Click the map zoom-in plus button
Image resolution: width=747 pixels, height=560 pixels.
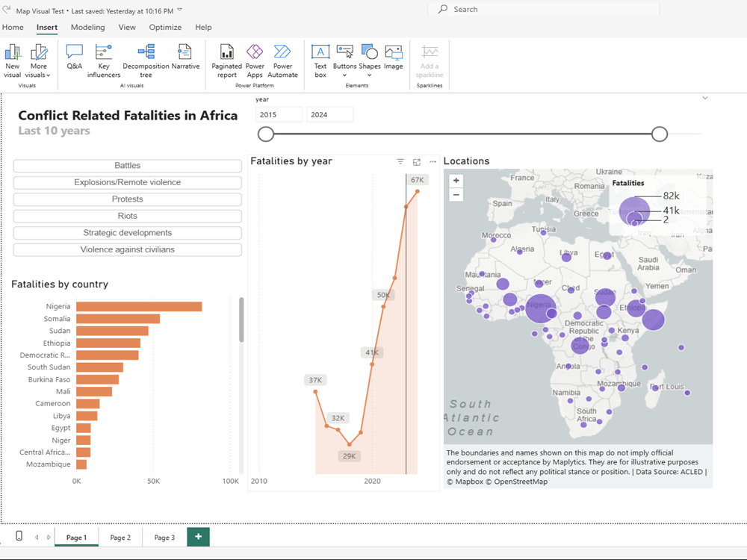tap(456, 180)
